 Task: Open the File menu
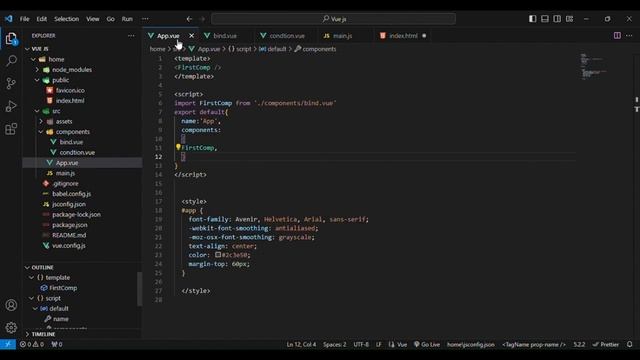[24, 19]
